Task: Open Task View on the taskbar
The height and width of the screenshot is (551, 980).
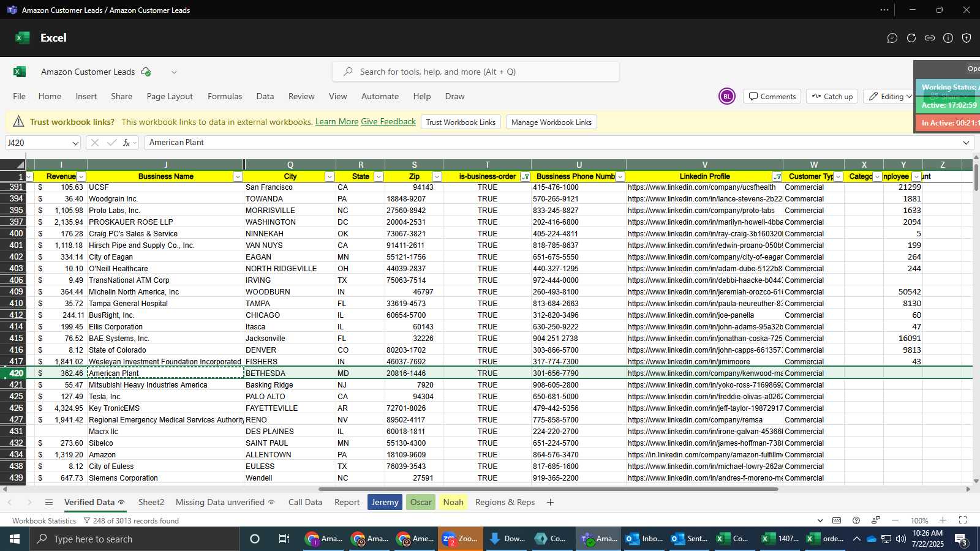Action: click(x=284, y=539)
